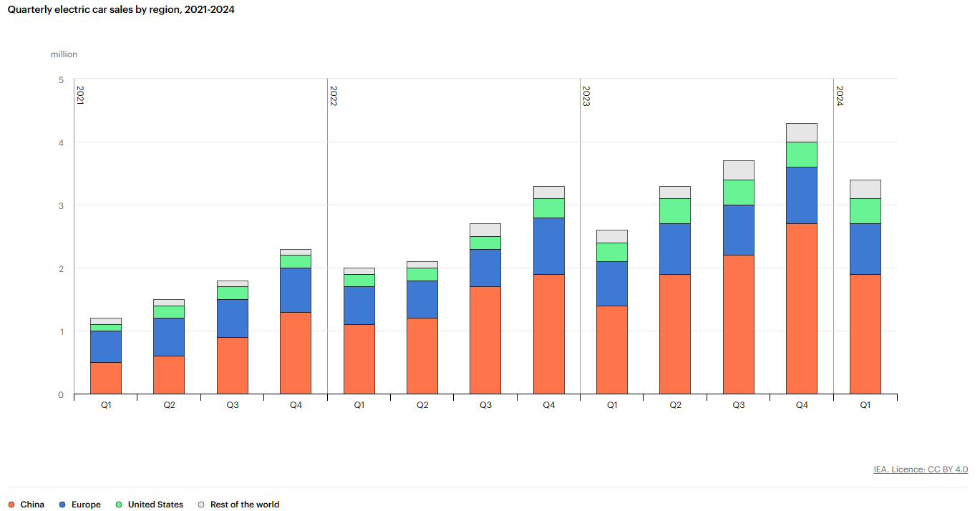This screenshot has height=511, width=980.
Task: Click the 2024 year marker label
Action: point(840,96)
